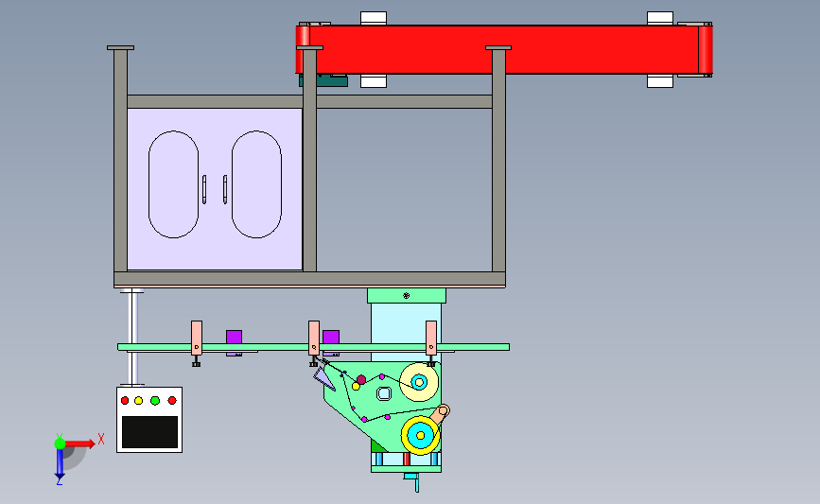Click the red X axis arrow of triad
The width and height of the screenshot is (820, 504).
pos(80,443)
